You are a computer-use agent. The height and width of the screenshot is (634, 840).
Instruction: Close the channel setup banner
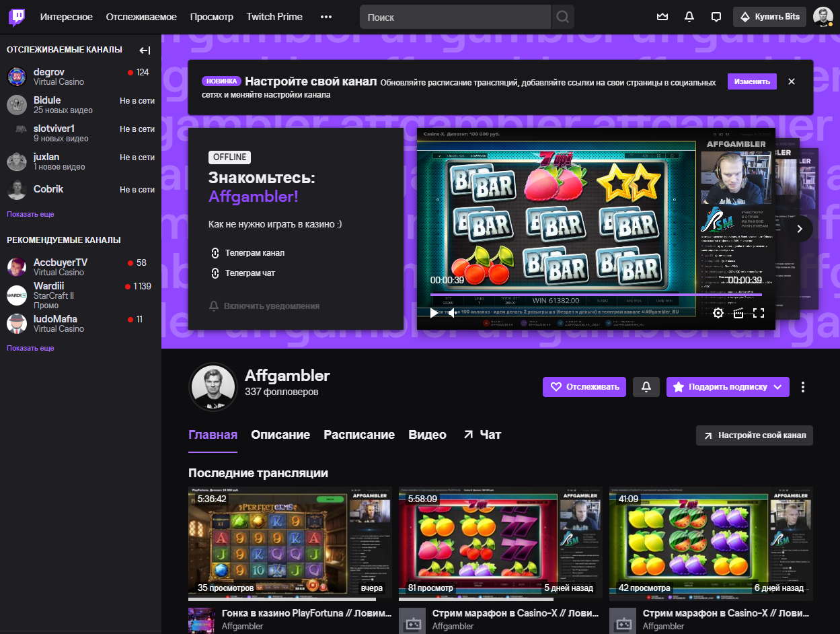pos(792,81)
